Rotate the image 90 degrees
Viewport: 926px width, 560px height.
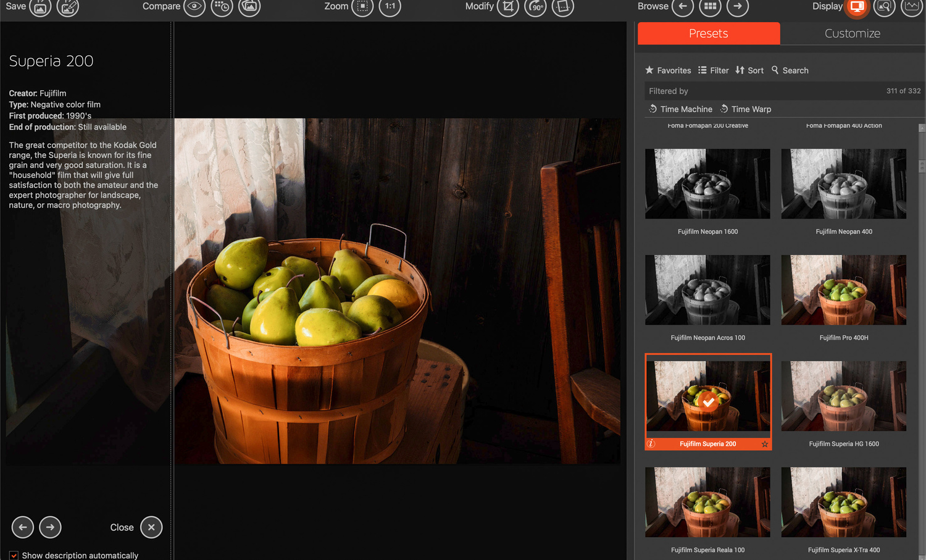click(x=535, y=7)
